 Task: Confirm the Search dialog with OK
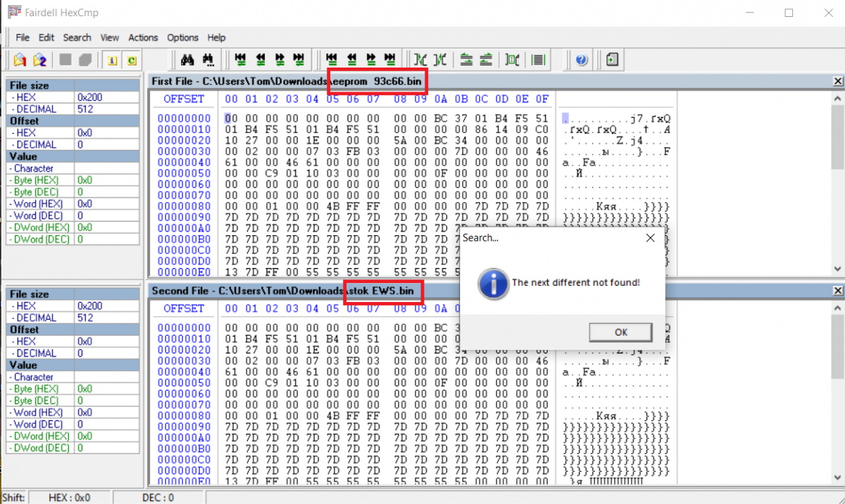click(620, 332)
